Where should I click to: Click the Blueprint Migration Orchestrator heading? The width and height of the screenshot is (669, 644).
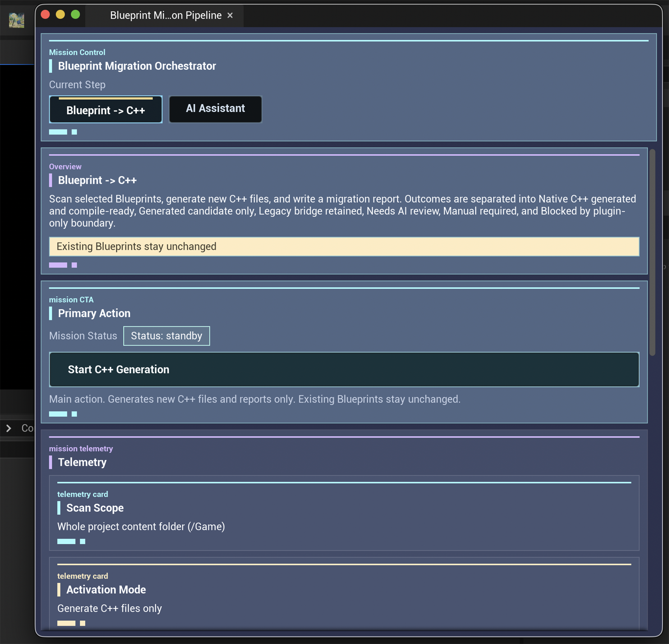coord(137,66)
